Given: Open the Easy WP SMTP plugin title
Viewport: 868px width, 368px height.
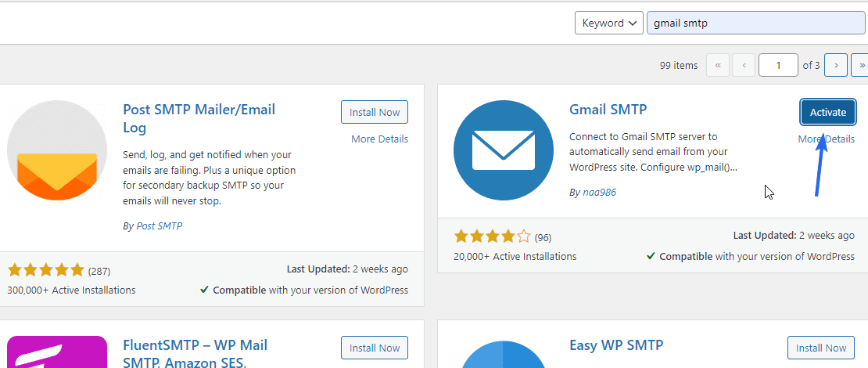Looking at the screenshot, I should pos(616,345).
